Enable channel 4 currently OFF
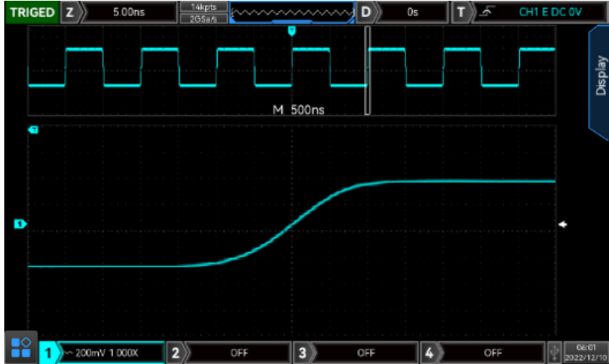 [491, 353]
